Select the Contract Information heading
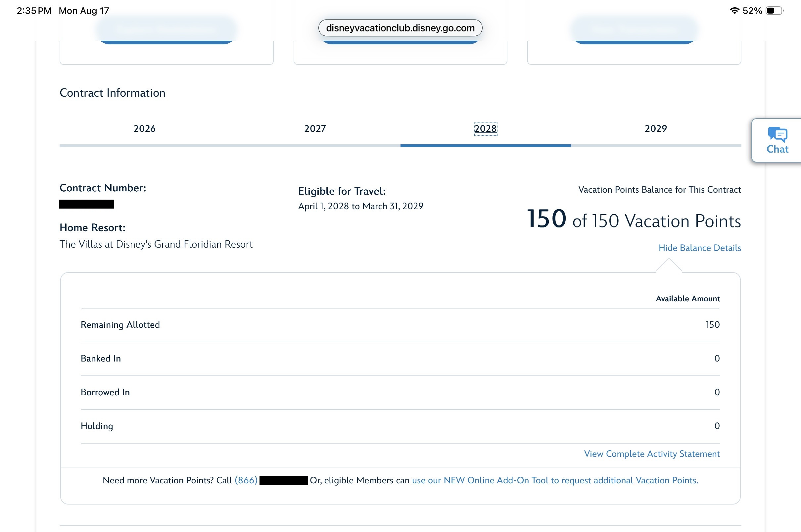 pyautogui.click(x=112, y=93)
